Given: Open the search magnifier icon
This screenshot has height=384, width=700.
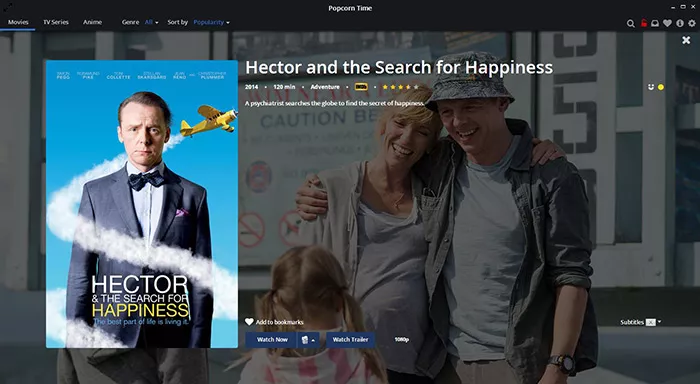Looking at the screenshot, I should tap(630, 23).
